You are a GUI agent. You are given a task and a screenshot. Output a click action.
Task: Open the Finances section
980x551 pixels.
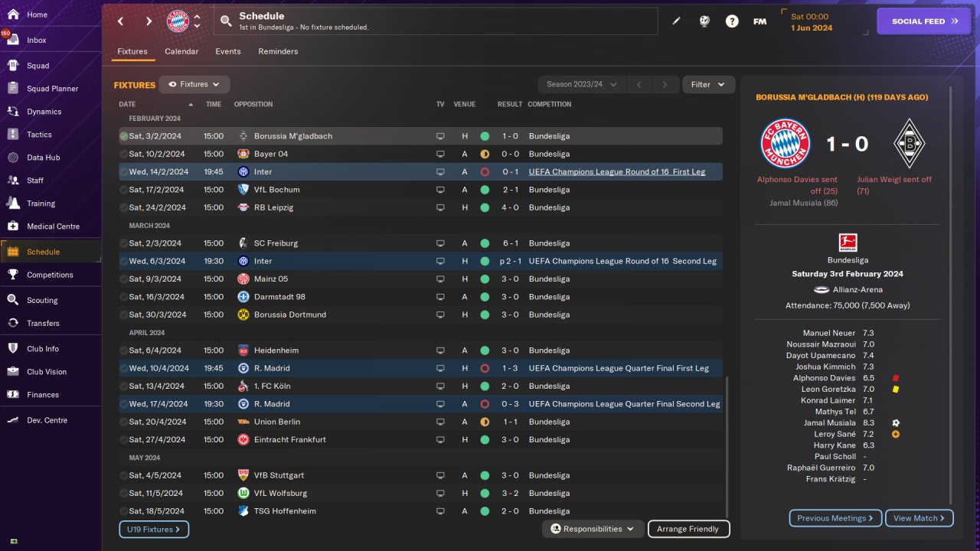(51, 395)
